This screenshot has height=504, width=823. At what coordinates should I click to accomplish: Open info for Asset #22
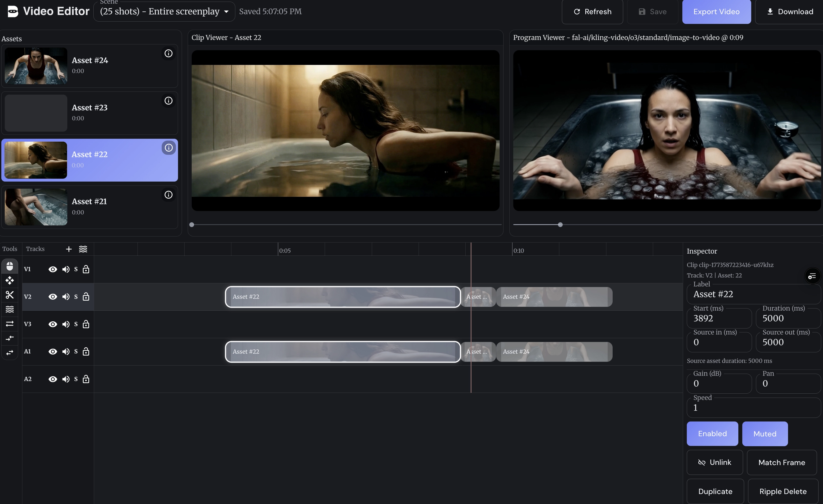tap(169, 147)
